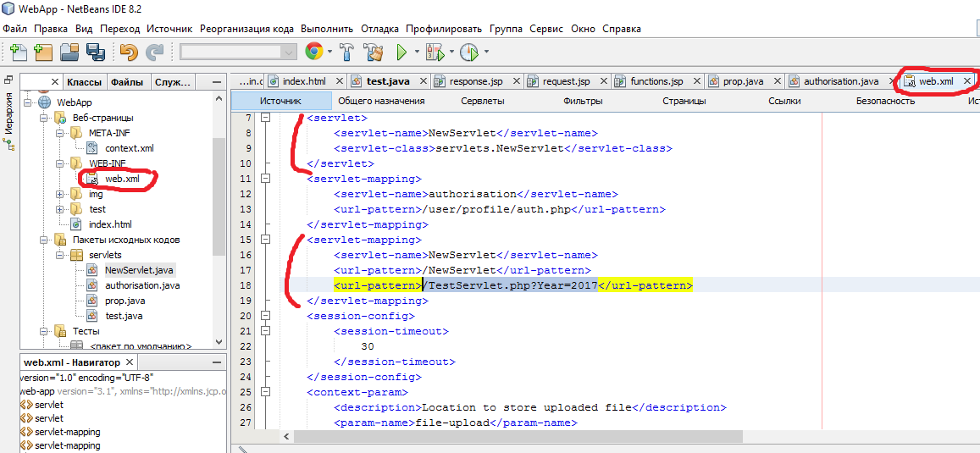Click the Redo arrow icon
Viewport: 980px width, 453px height.
154,52
